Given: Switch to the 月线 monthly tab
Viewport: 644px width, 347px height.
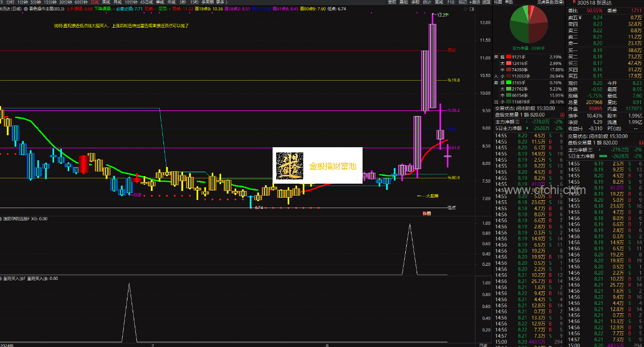Looking at the screenshot, I should coord(117,2).
